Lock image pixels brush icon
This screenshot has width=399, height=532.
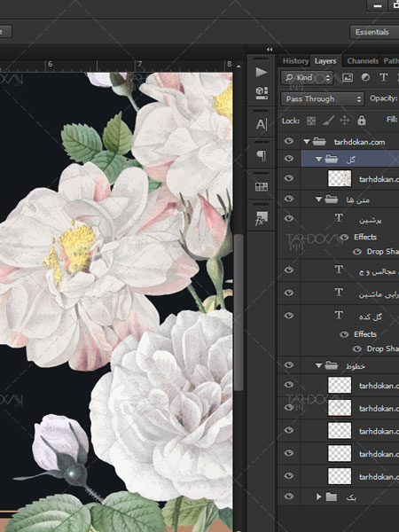[x=328, y=121]
